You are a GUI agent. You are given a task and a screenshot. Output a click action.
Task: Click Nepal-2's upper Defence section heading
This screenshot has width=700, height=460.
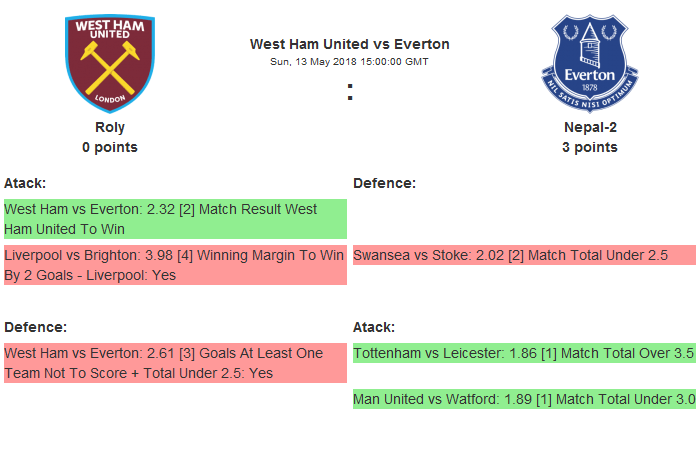384,183
